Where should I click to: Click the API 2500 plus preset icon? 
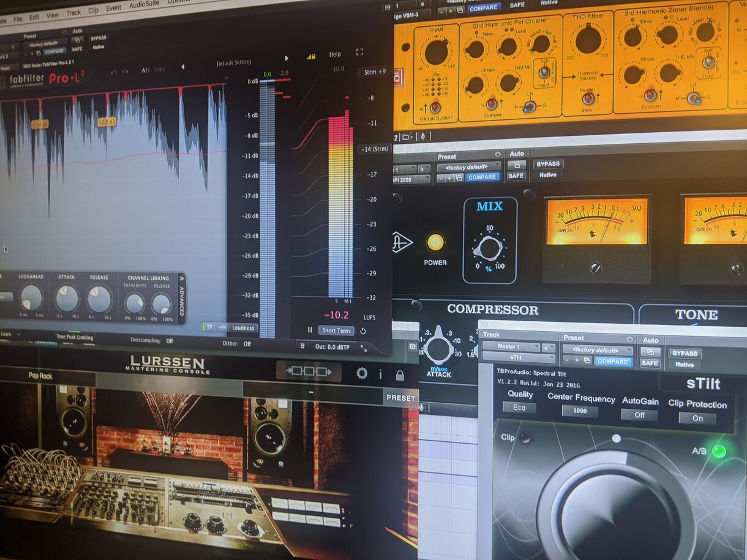point(449,177)
